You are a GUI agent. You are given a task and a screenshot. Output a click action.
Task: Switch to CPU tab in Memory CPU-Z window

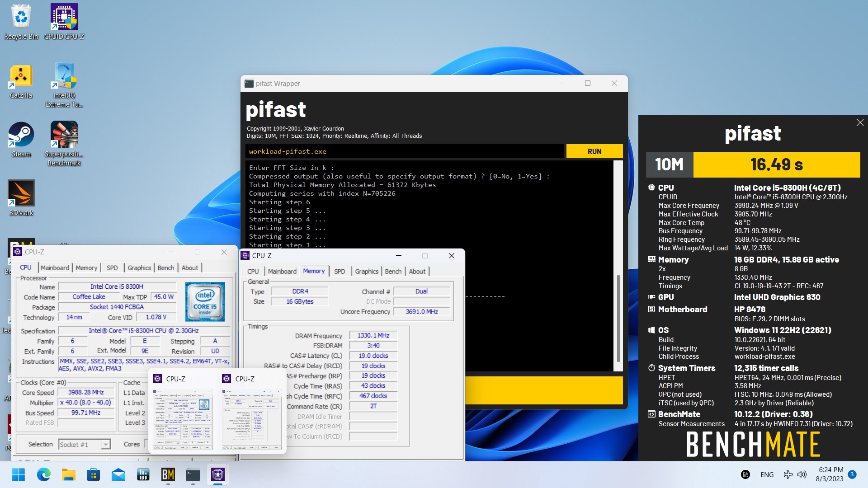click(253, 271)
